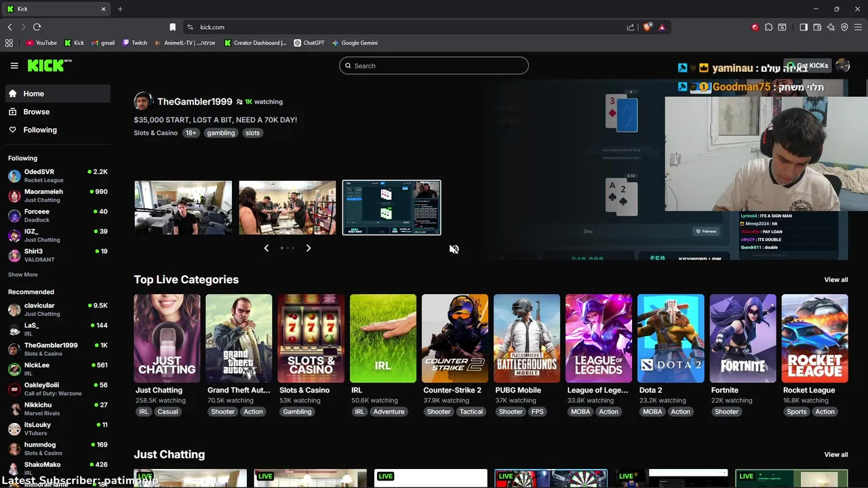Open the Grand Theft Auto category card
868x488 pixels.
[x=239, y=338]
